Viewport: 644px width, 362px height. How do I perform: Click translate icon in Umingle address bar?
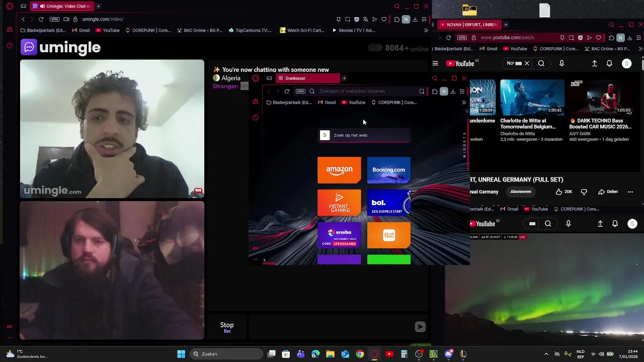pyautogui.click(x=366, y=19)
